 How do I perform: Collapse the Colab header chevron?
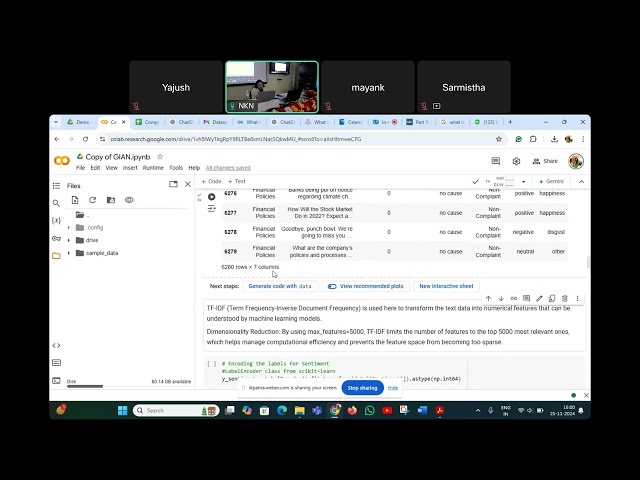582,182
